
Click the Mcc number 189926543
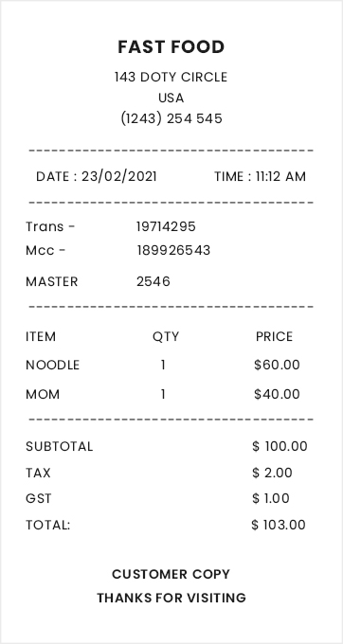pos(173,250)
